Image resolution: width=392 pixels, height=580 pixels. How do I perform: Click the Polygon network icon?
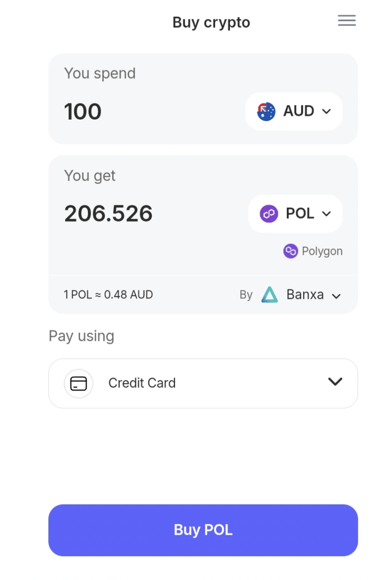coord(291,251)
